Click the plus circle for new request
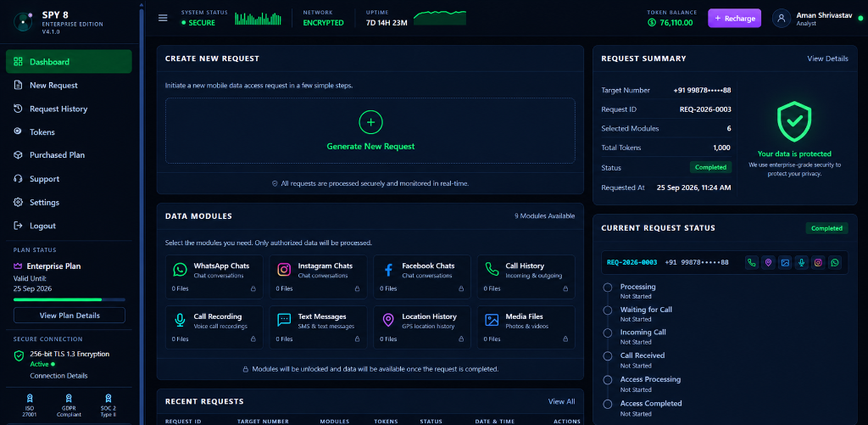Image resolution: width=868 pixels, height=425 pixels. pyautogui.click(x=370, y=122)
